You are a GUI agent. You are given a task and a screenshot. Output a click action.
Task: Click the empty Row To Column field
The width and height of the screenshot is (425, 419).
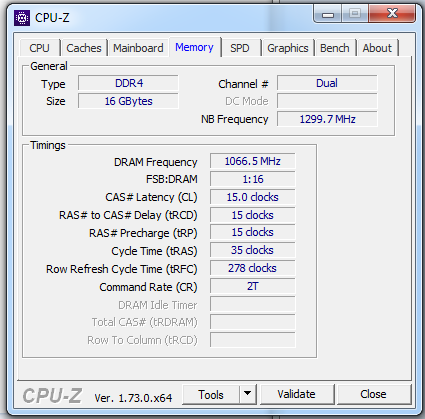click(x=253, y=340)
